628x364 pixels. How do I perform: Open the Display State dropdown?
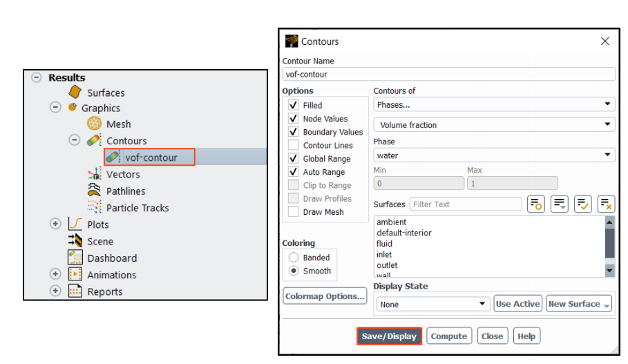433,304
